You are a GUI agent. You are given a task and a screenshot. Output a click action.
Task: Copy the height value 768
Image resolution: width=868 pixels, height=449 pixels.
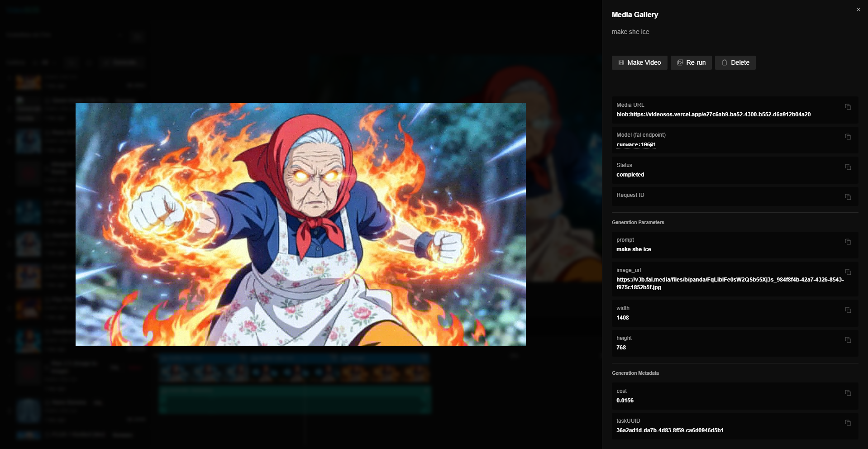[x=848, y=340]
